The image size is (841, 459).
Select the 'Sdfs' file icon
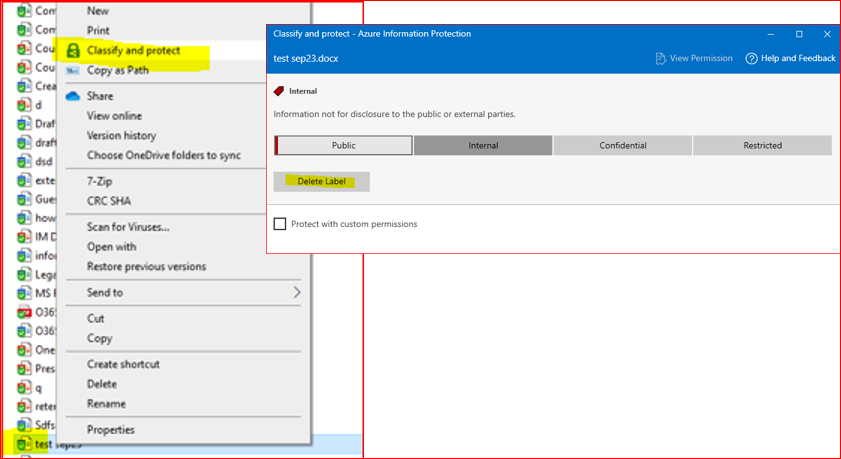point(24,425)
